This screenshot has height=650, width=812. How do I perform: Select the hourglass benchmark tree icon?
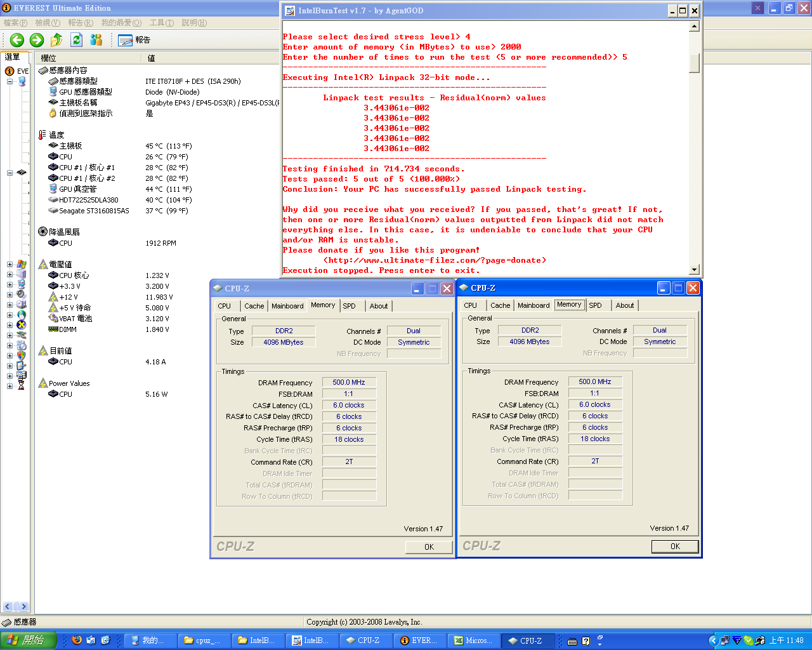click(x=22, y=386)
